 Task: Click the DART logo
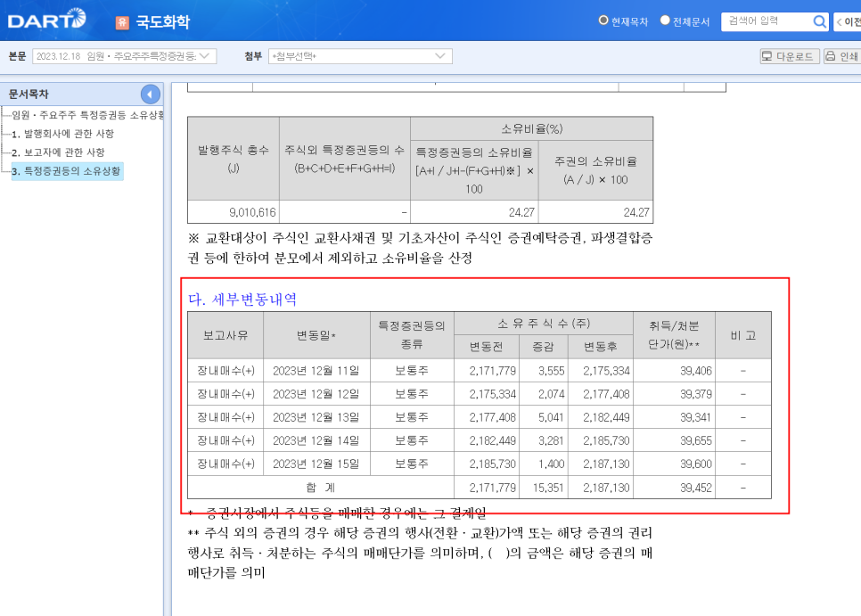(47, 20)
